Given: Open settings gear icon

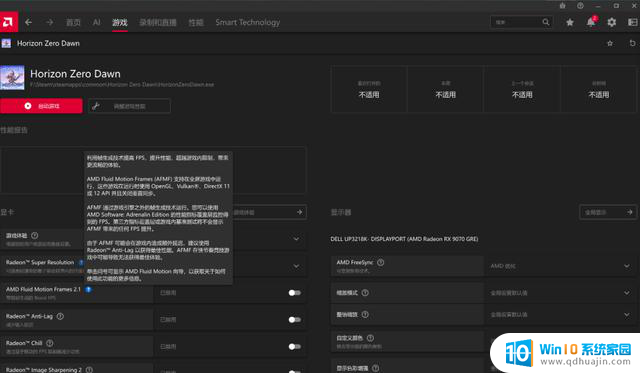Looking at the screenshot, I should pos(611,22).
